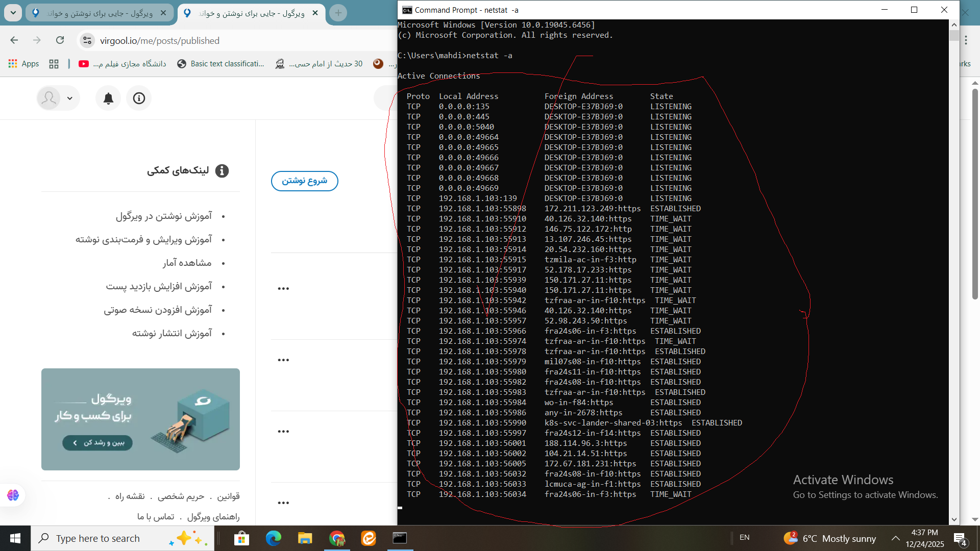
Task: Switch to the first Virgool browser tab
Action: 100,13
